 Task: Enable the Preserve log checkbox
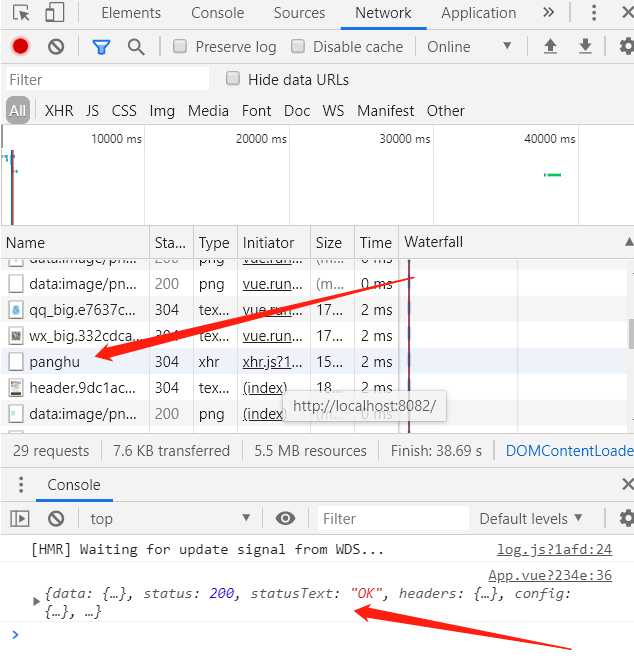[x=180, y=46]
